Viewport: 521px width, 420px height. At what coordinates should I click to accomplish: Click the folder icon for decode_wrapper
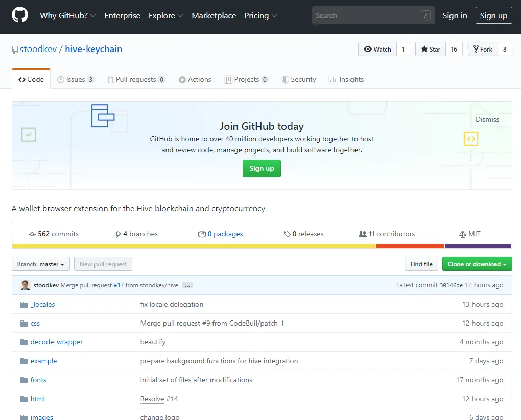click(x=24, y=342)
